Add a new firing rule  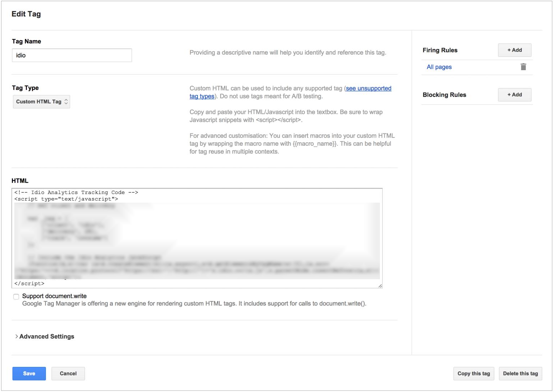(515, 50)
